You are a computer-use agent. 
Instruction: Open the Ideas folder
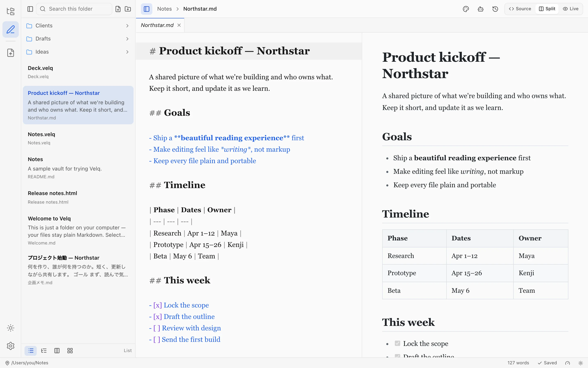(78, 52)
